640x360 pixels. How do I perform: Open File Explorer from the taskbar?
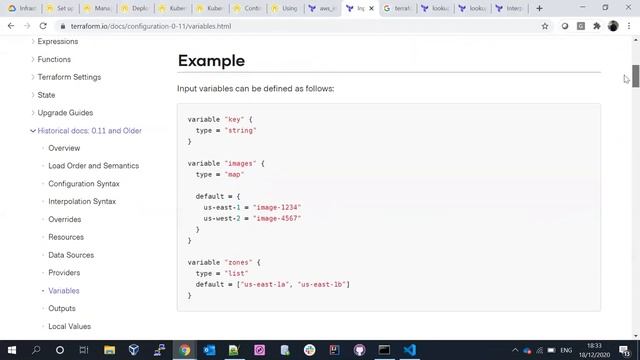tap(109, 350)
